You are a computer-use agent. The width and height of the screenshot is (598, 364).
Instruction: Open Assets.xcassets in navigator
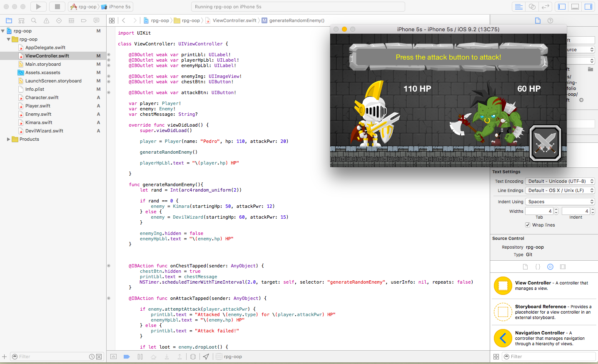click(42, 72)
